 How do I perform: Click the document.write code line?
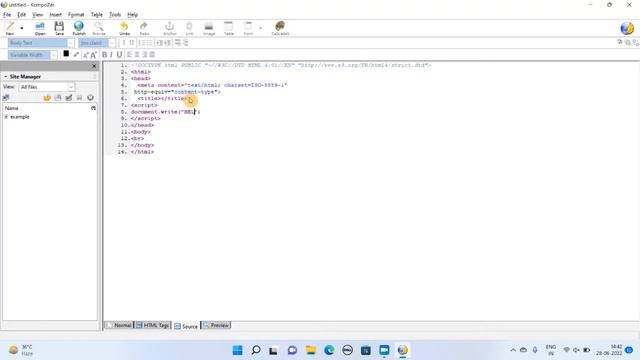pos(165,112)
